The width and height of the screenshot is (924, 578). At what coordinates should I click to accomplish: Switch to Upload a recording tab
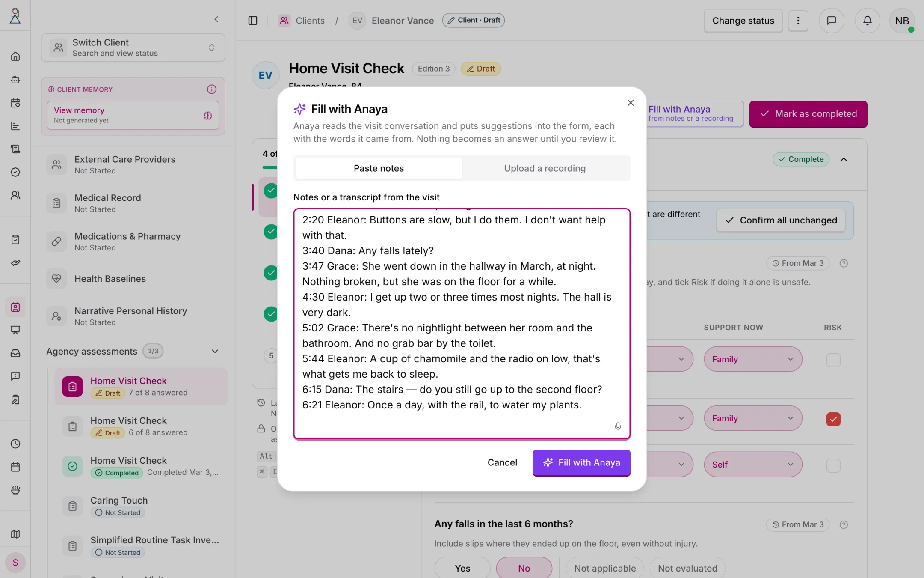click(545, 168)
